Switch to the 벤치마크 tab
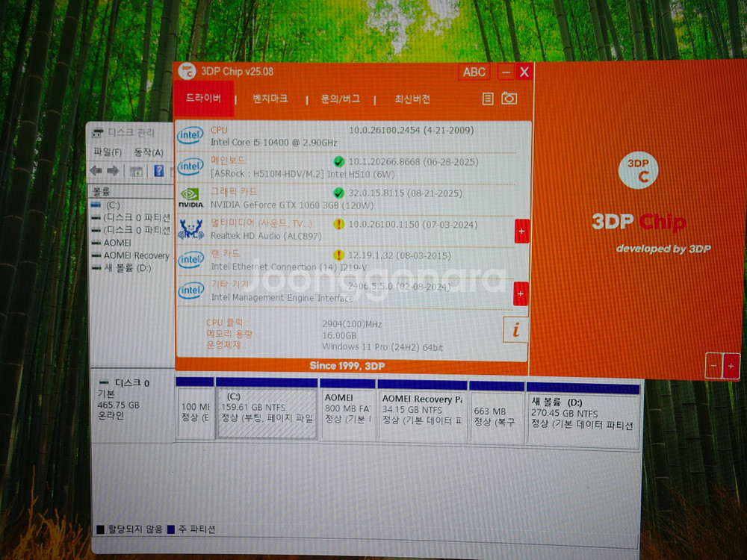 [270, 99]
